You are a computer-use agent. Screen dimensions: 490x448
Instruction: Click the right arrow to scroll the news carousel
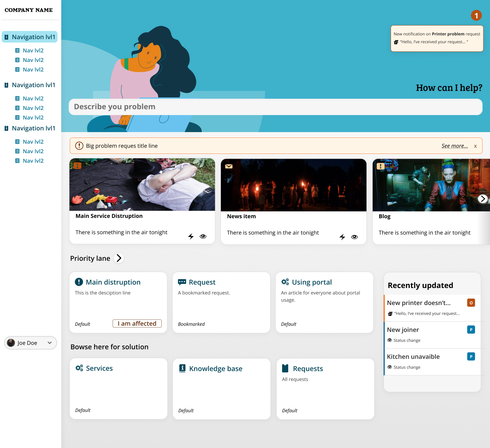(483, 198)
